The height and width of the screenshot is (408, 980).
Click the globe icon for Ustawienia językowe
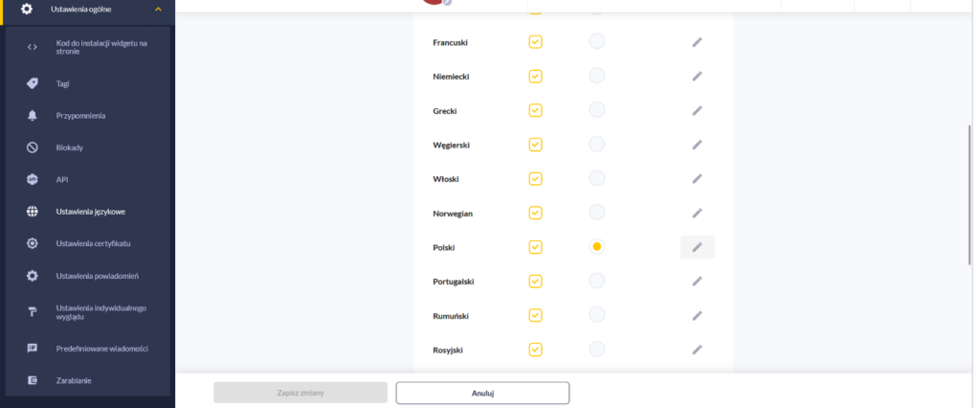33,212
